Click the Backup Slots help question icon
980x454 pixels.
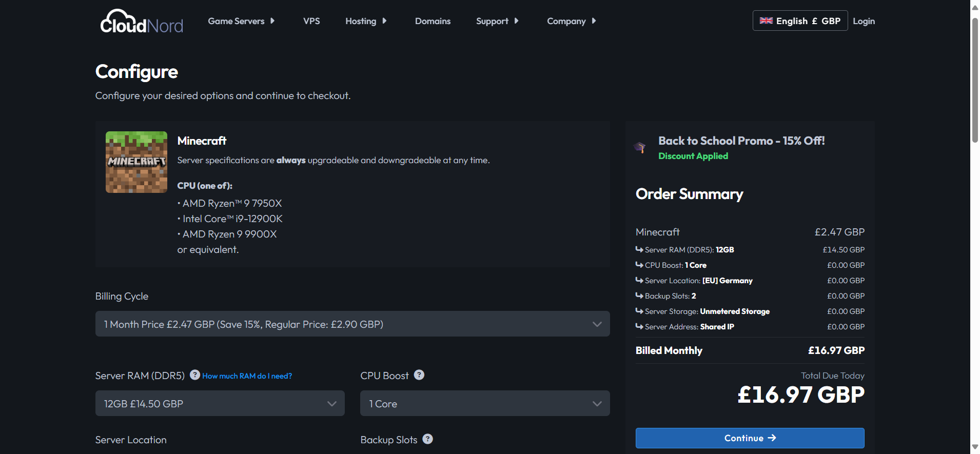[428, 439]
